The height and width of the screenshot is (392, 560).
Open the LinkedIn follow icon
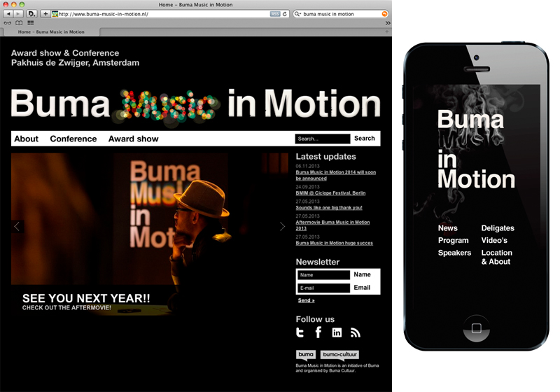337,332
